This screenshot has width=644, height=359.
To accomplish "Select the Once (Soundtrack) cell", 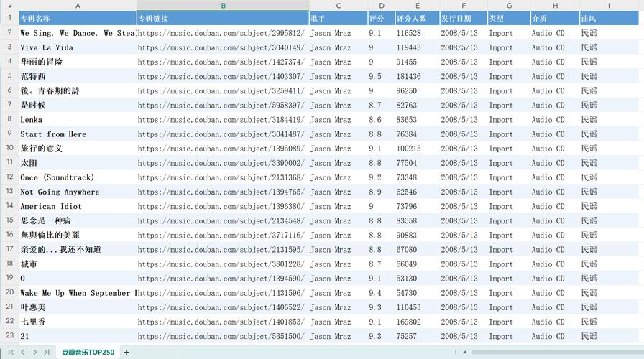I will tap(78, 177).
